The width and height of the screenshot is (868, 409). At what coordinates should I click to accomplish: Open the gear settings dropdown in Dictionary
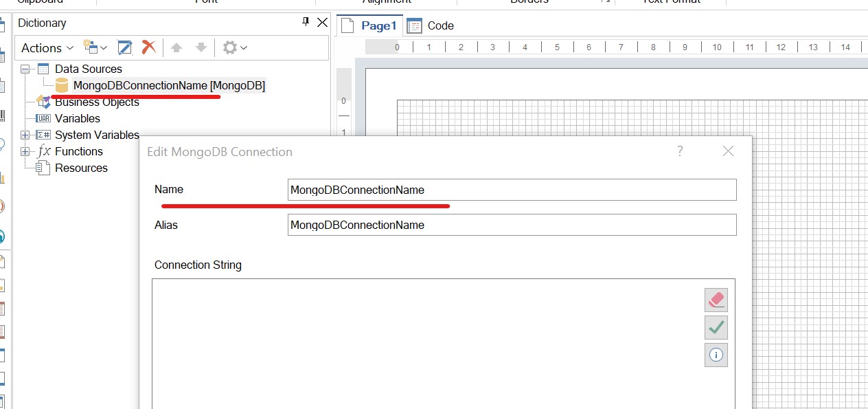click(x=234, y=47)
